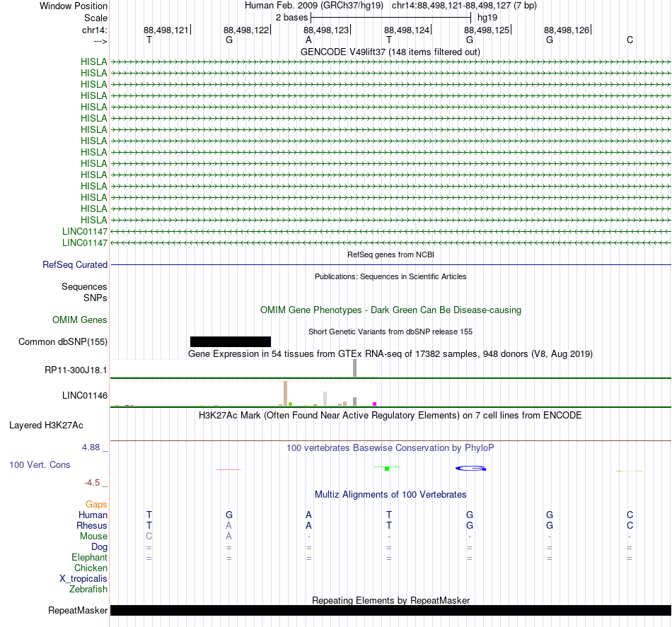Image resolution: width=672 pixels, height=627 pixels.
Task: Open Short Genetic Variants from dbSNP title
Action: (x=390, y=332)
